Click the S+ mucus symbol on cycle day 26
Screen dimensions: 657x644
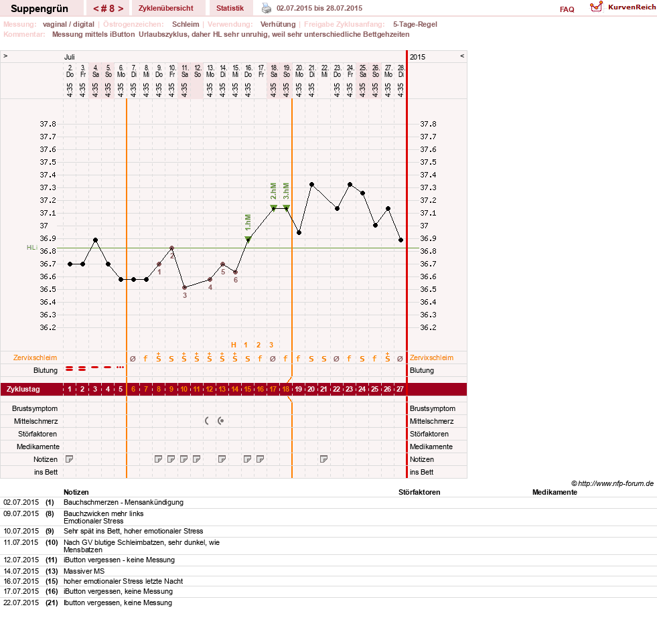coord(388,357)
